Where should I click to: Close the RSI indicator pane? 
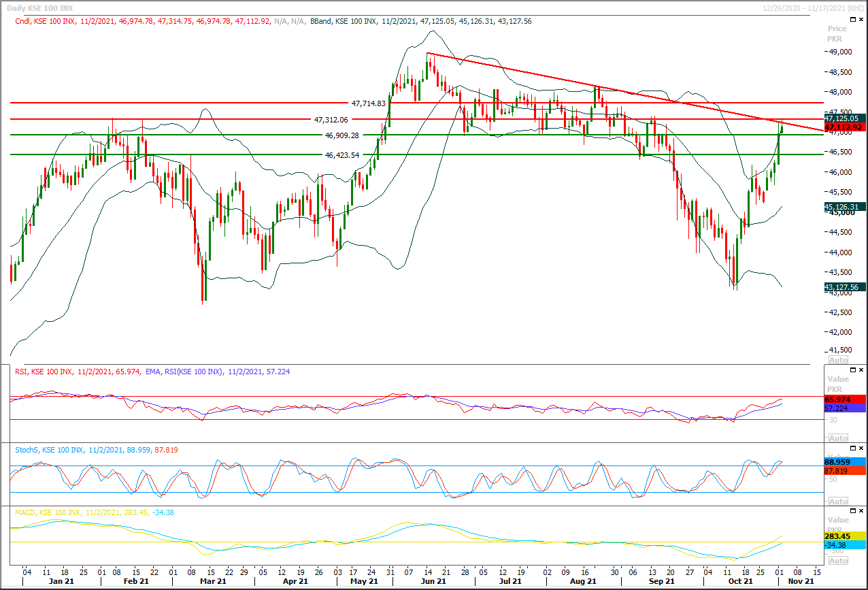coord(861,372)
